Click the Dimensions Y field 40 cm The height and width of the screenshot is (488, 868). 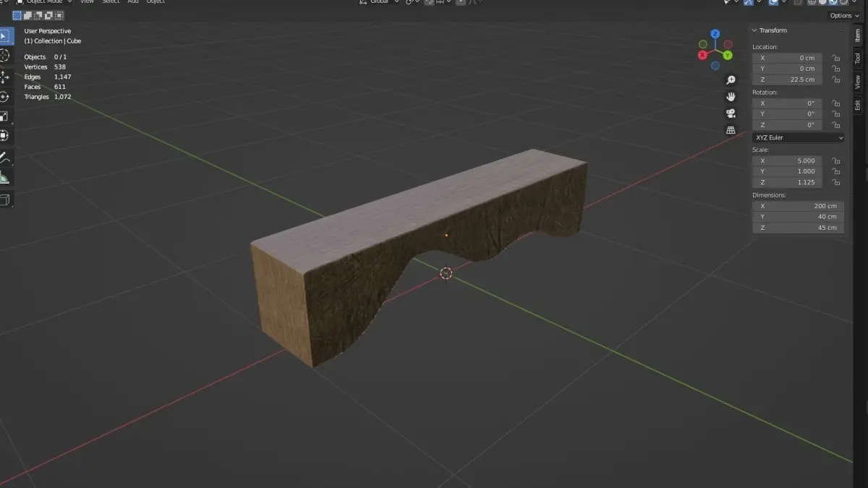[798, 217]
